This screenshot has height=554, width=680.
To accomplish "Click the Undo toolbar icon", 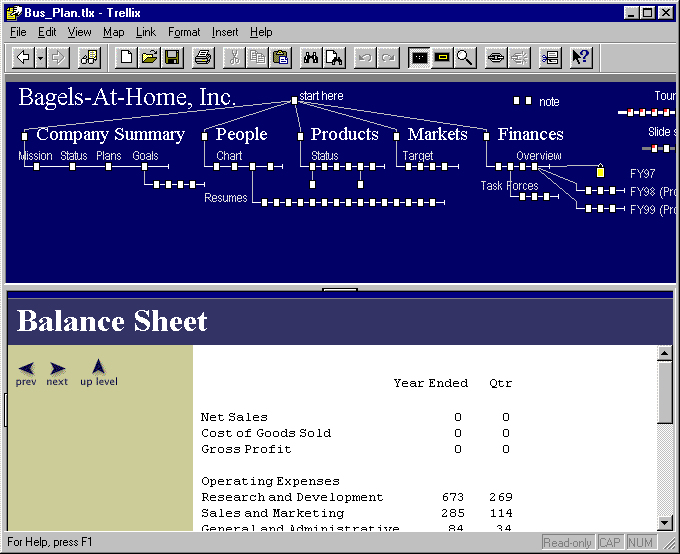I will tap(365, 58).
